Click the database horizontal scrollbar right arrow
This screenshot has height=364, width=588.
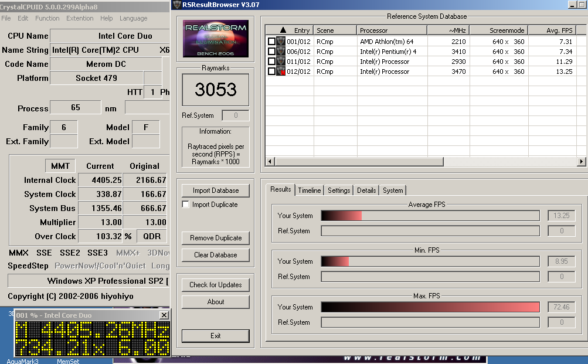pos(582,162)
